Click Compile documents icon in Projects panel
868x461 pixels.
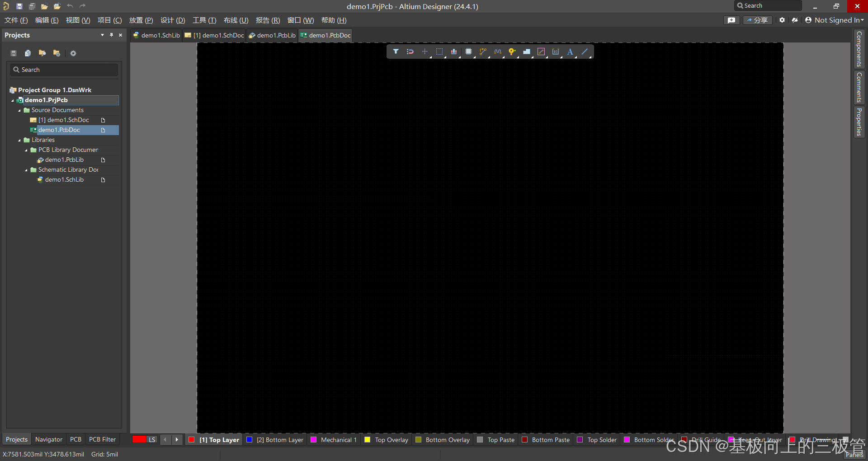pyautogui.click(x=28, y=53)
